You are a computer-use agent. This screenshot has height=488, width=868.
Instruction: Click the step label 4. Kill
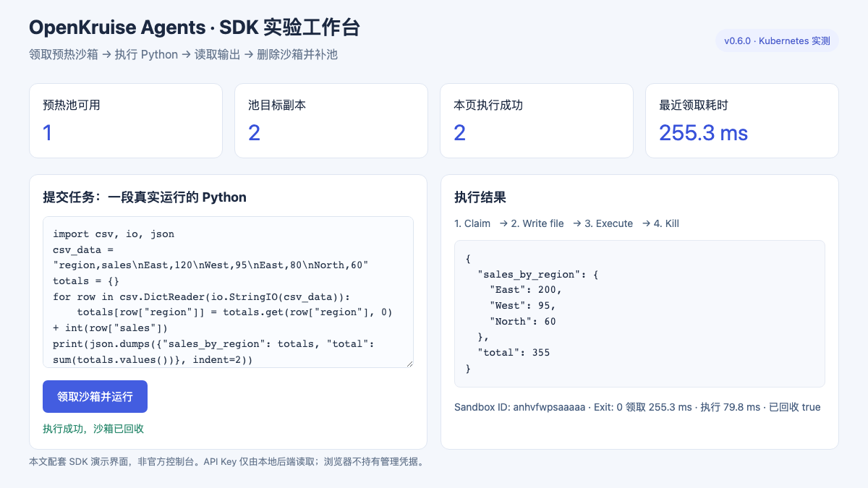pyautogui.click(x=666, y=223)
